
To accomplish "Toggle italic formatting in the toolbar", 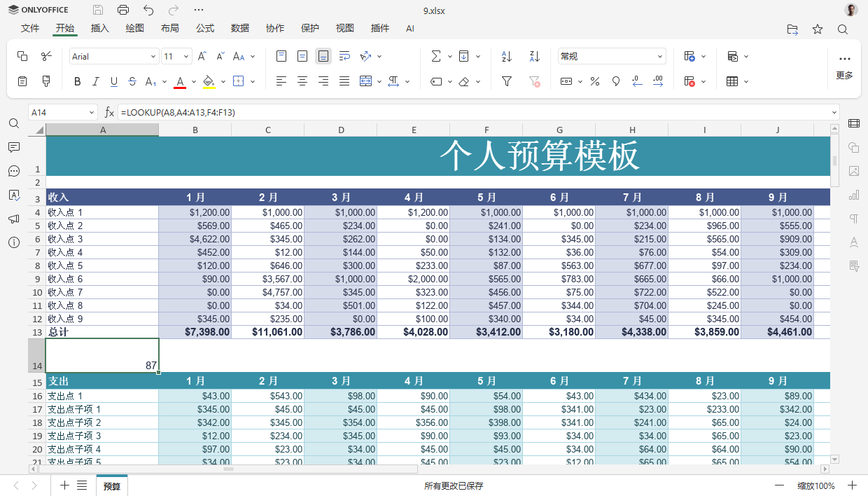I will [95, 81].
